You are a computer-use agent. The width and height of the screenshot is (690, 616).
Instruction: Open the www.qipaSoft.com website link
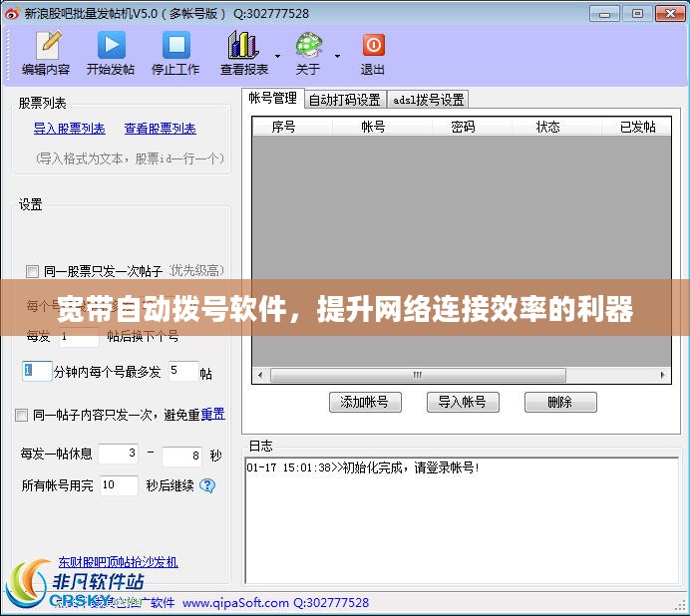235,603
